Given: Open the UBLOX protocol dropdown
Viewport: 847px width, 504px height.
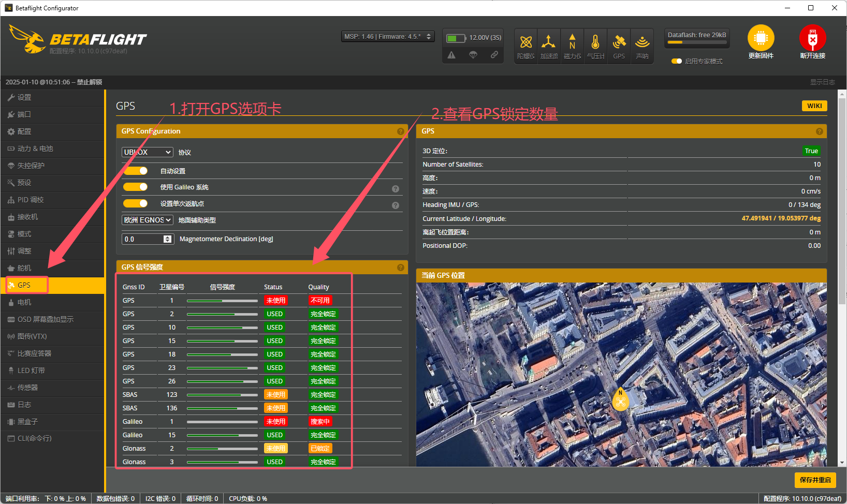Looking at the screenshot, I should (148, 152).
